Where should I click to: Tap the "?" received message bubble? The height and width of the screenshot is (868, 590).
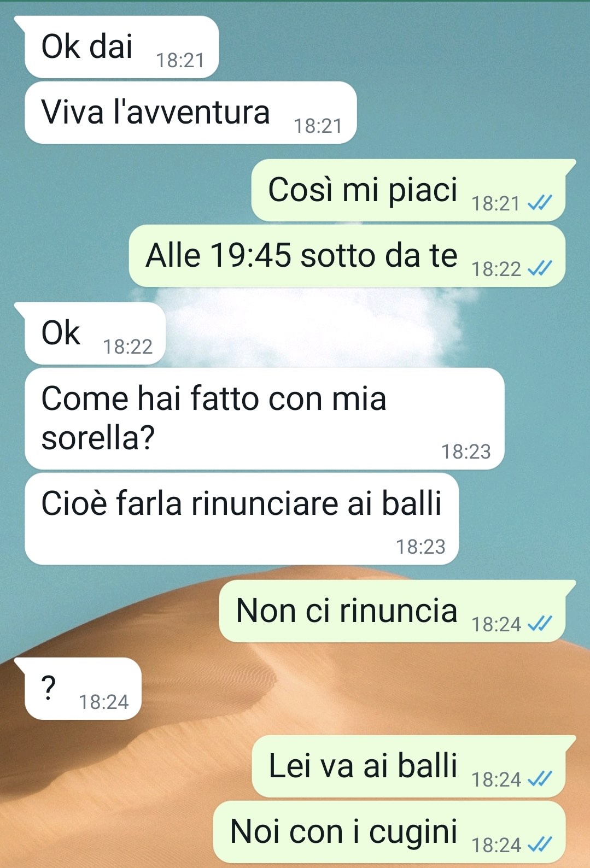tap(83, 689)
